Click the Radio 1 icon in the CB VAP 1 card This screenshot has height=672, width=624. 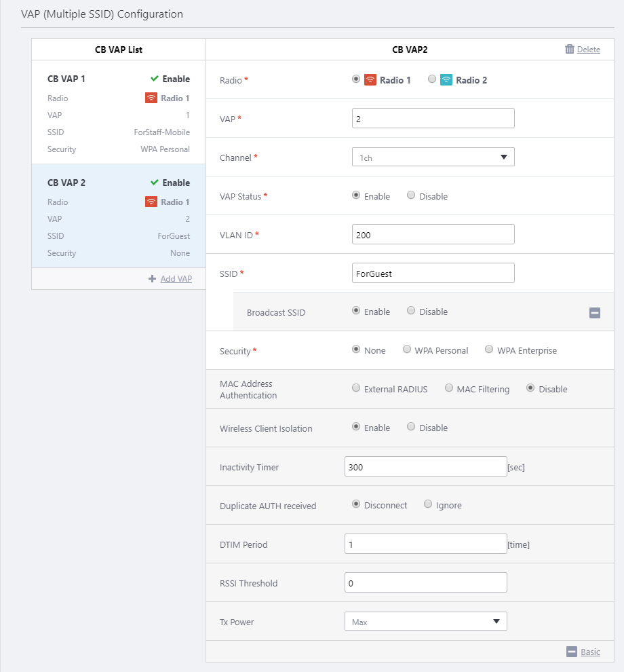151,98
